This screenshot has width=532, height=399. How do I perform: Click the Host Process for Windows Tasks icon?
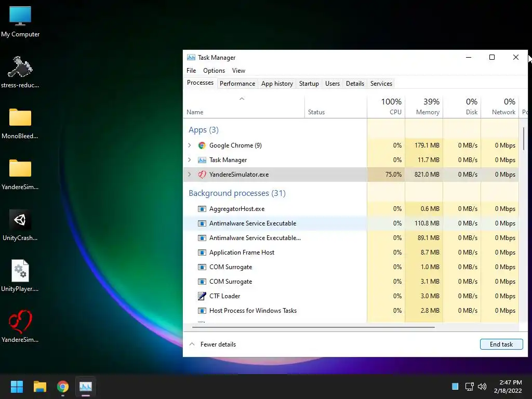(202, 311)
